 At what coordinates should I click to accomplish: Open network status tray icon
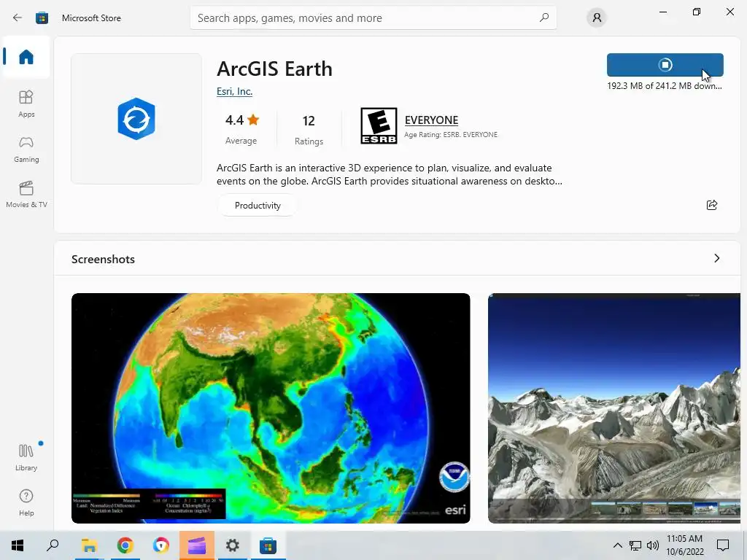pyautogui.click(x=635, y=545)
